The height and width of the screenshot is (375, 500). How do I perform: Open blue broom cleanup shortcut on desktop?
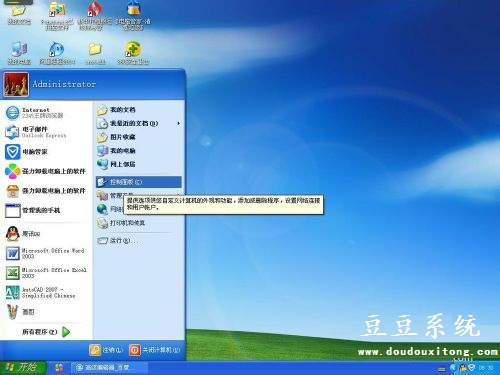(x=133, y=15)
